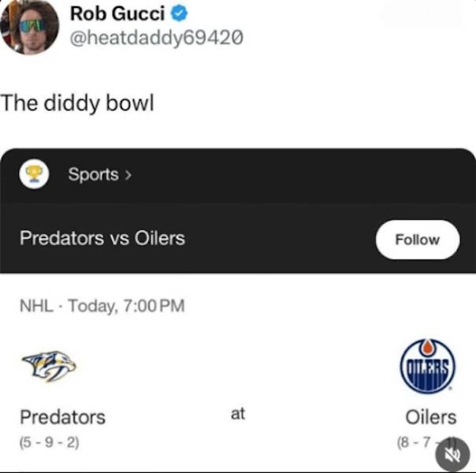This screenshot has height=473, width=476.
Task: Open the Rob Gucci display name
Action: pyautogui.click(x=118, y=13)
